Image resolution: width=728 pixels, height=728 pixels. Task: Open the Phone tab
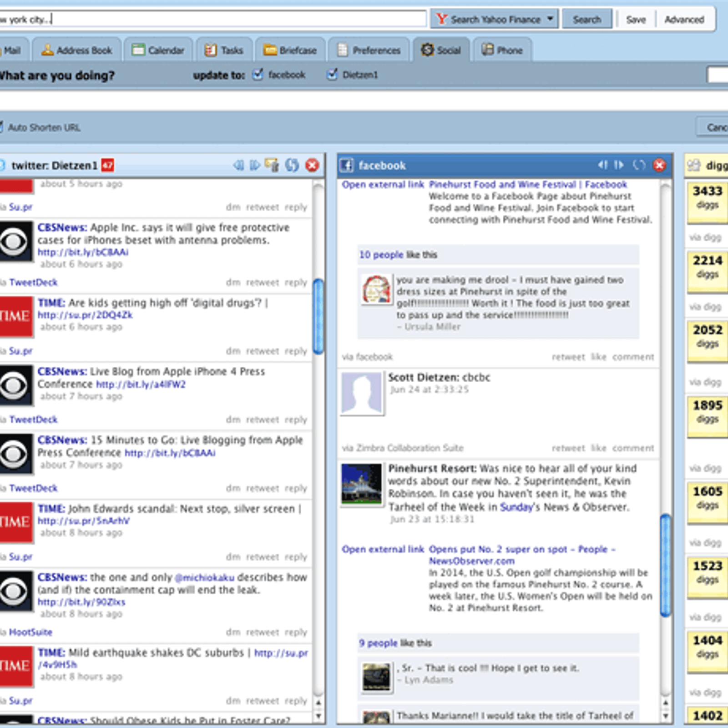coord(503,50)
